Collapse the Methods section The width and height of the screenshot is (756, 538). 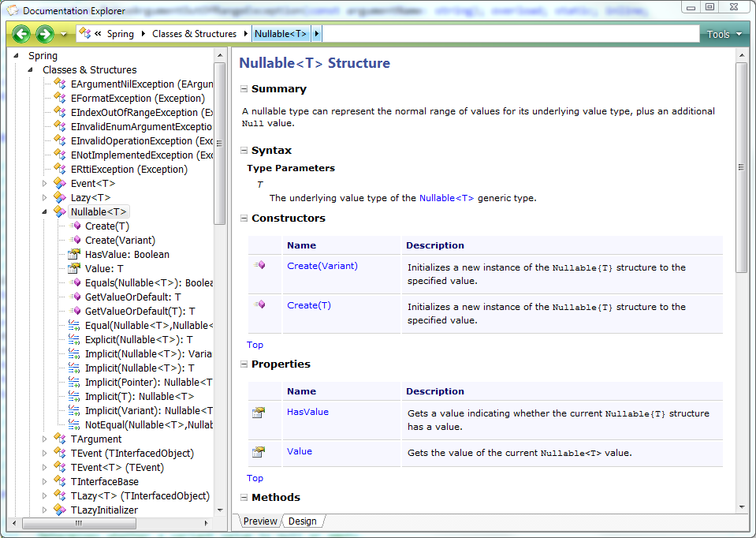coord(244,498)
